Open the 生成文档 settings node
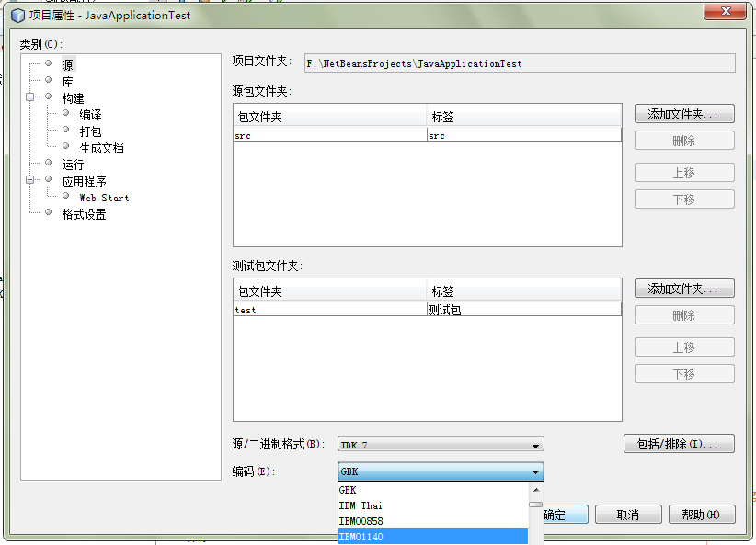The width and height of the screenshot is (756, 545). point(101,148)
